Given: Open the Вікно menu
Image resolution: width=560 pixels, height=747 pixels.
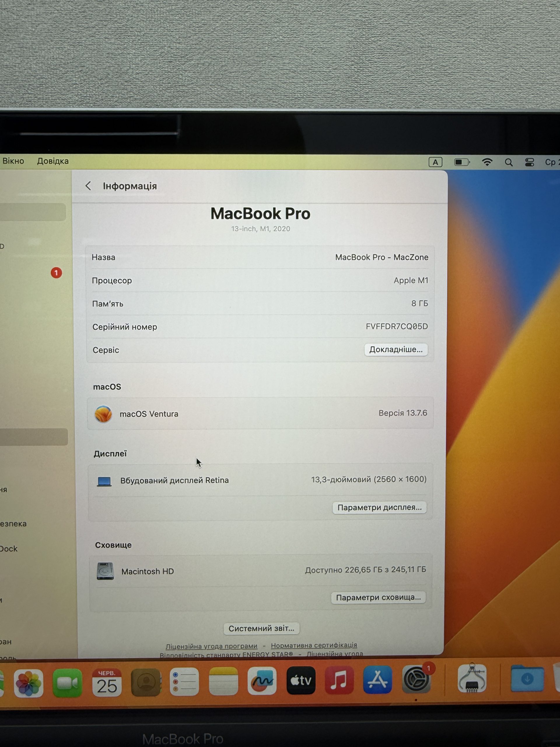Looking at the screenshot, I should point(13,161).
